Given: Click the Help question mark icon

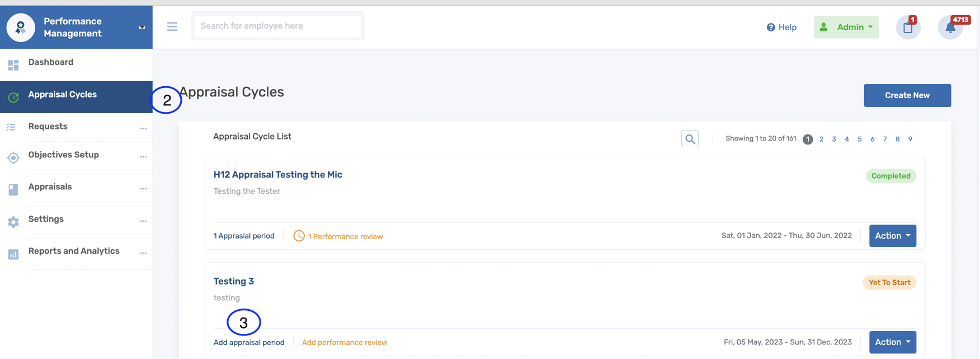Looking at the screenshot, I should [x=771, y=27].
